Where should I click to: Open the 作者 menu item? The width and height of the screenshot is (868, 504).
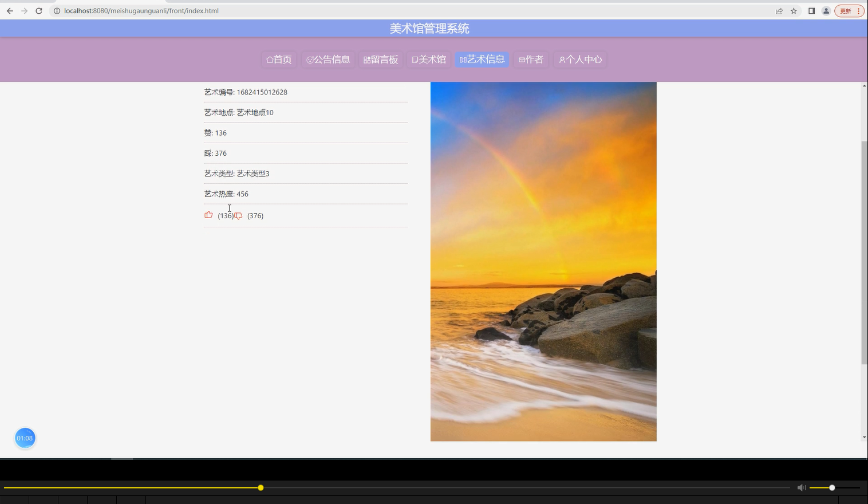coord(531,60)
